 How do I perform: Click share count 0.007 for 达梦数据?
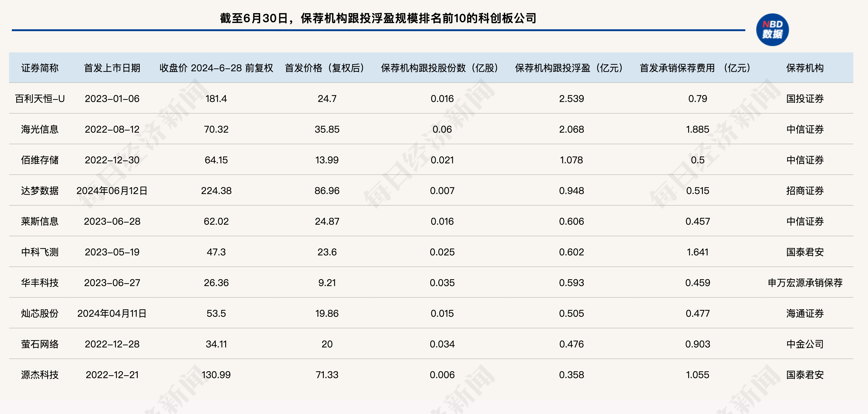442,191
